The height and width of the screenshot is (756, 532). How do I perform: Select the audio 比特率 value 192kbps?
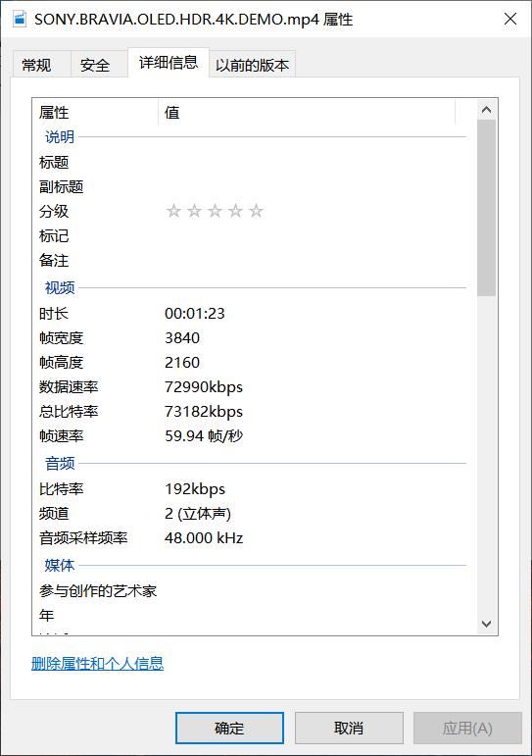click(x=195, y=489)
